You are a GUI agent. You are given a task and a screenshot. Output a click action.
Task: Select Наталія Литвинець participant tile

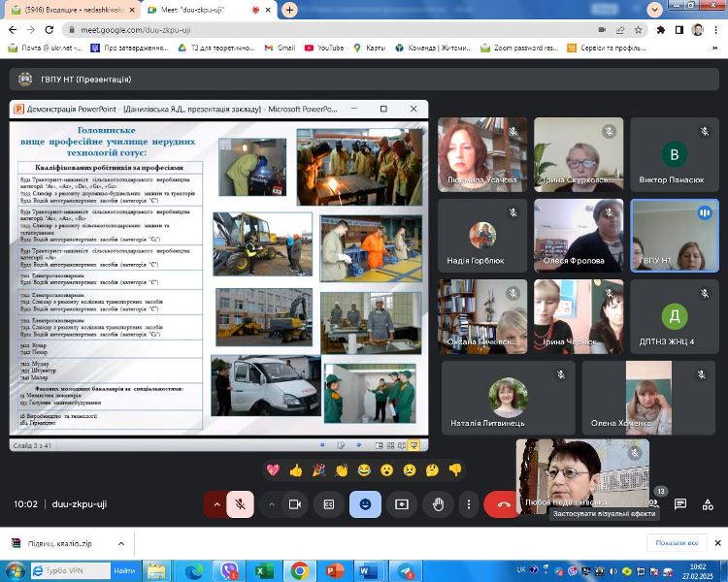[509, 398]
